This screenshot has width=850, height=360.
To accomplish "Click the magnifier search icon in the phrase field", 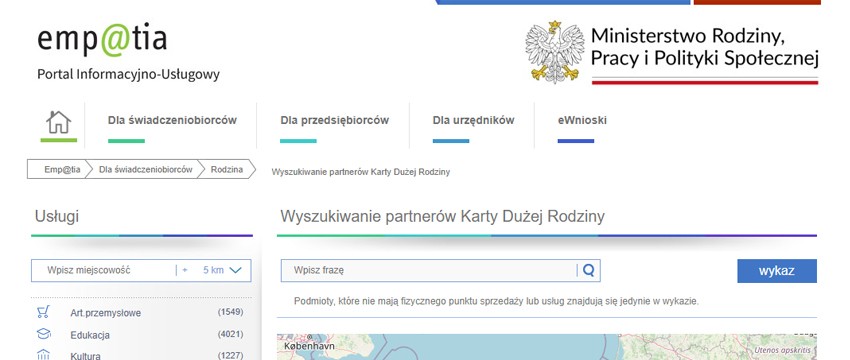I will pyautogui.click(x=589, y=270).
